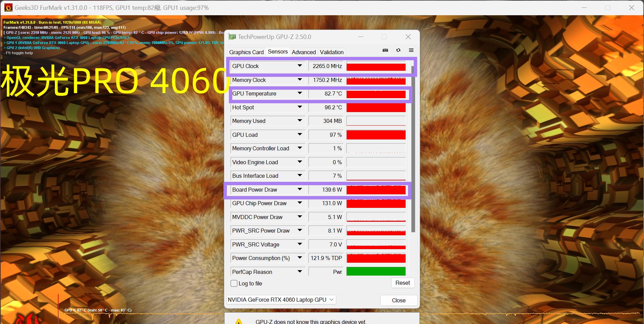This screenshot has width=644, height=324.
Task: Open the Memory Used sensor dropdown
Action: 300,121
